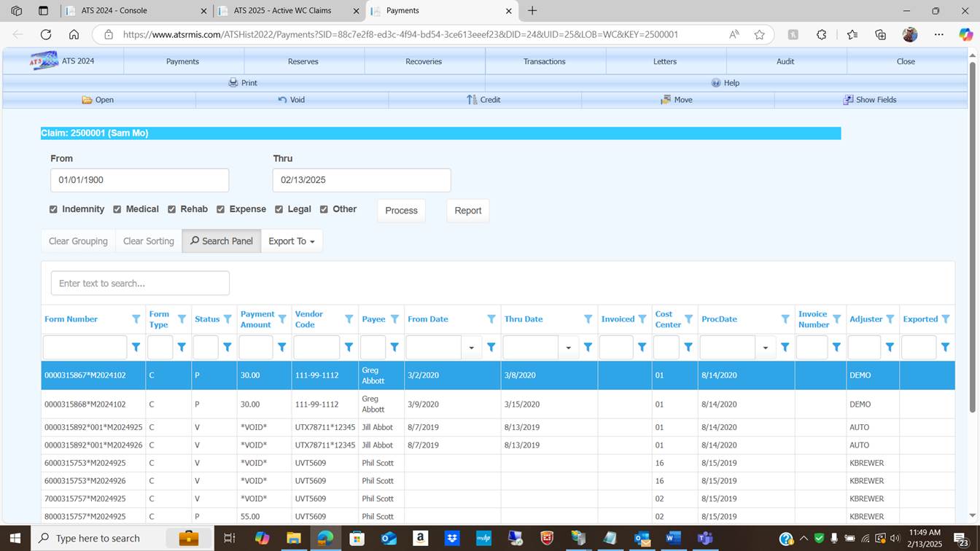Viewport: 980px width, 551px height.
Task: Toggle the Medical checkbox
Action: pos(117,209)
